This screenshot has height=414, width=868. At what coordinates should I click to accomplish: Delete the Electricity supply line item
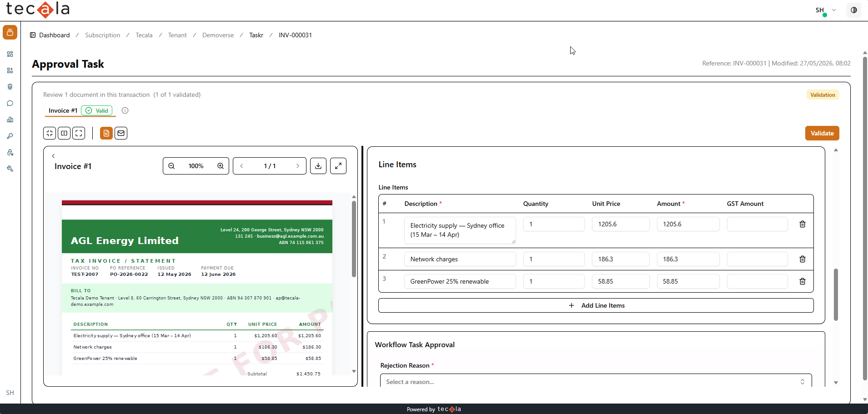803,224
